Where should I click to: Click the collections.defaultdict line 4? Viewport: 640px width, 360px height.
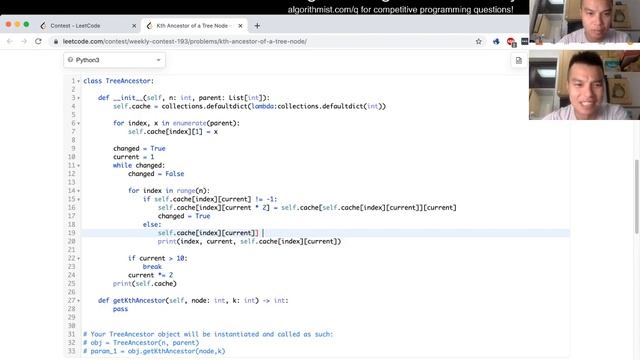coord(249,107)
